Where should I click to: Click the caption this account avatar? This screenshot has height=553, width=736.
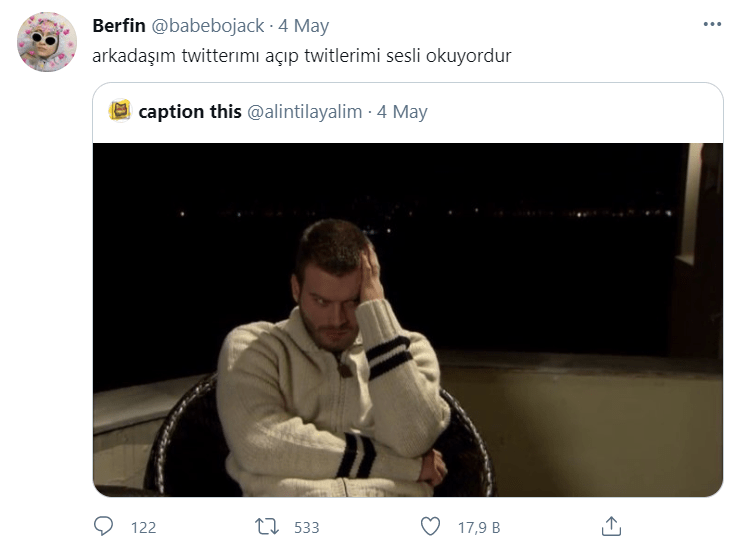(x=120, y=111)
